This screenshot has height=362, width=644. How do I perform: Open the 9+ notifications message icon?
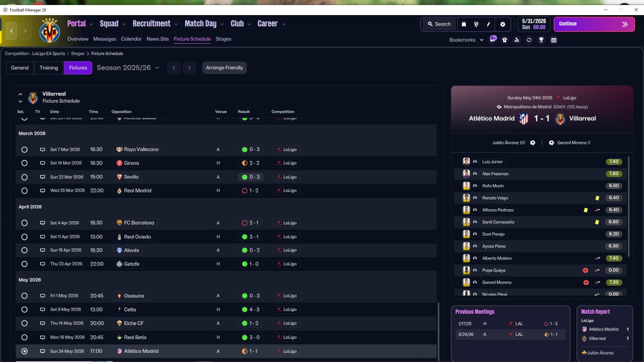[493, 40]
